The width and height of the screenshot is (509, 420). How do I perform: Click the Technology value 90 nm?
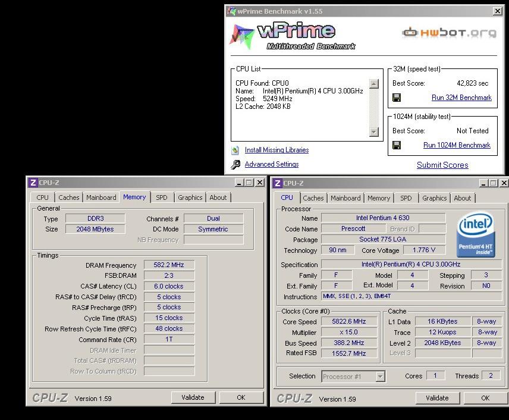[x=338, y=250]
